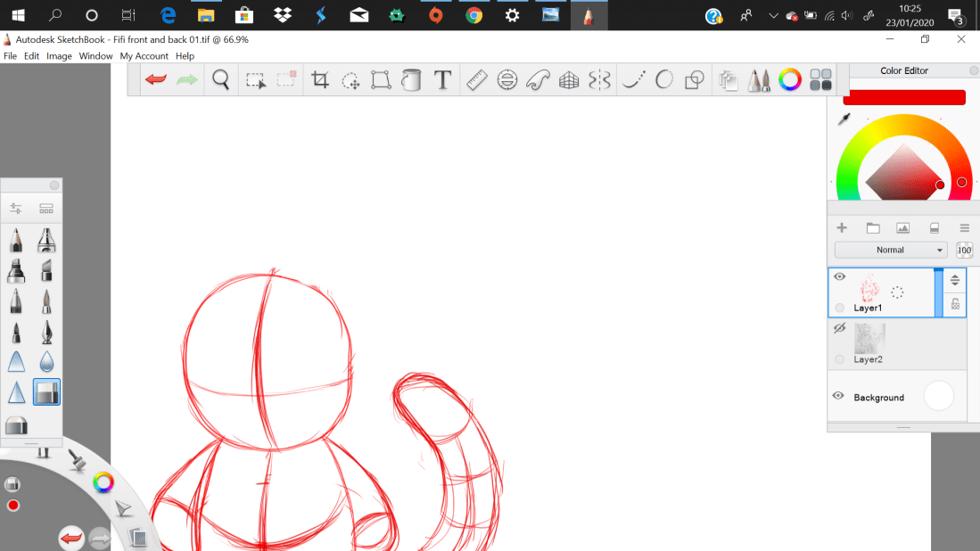Show Layer2 using its crossed eye icon
Screen dimensions: 980x551
[x=839, y=329]
